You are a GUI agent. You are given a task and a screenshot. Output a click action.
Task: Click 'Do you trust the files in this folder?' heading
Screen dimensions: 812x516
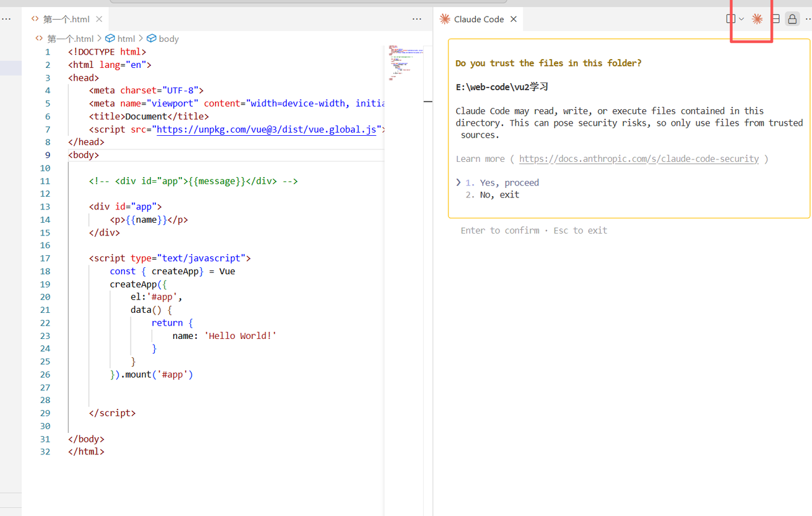click(x=548, y=63)
